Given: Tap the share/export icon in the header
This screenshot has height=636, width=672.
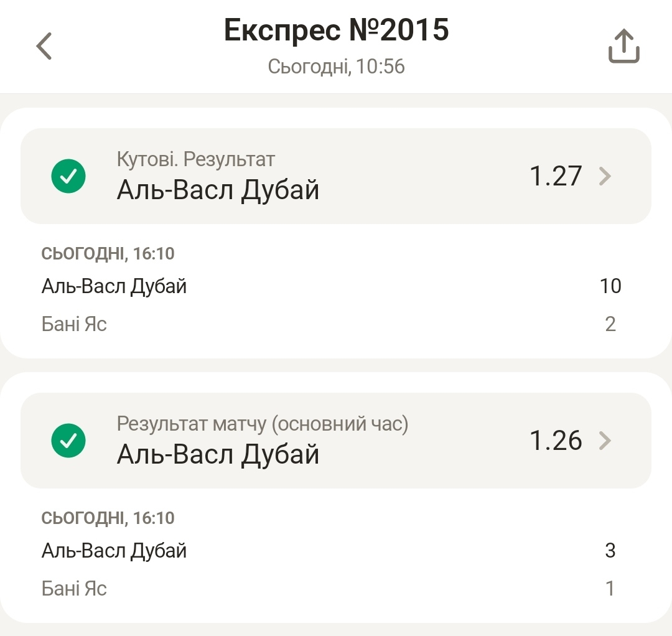Looking at the screenshot, I should click(x=624, y=46).
